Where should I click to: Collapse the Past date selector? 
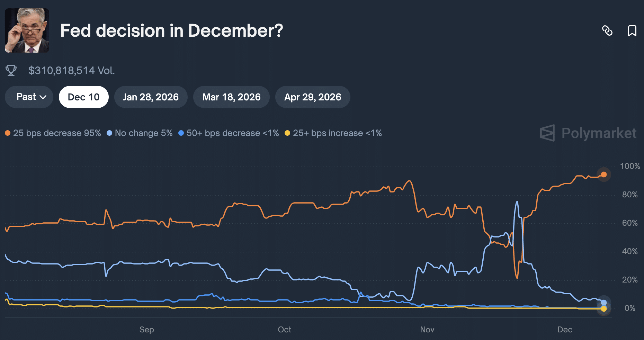pyautogui.click(x=29, y=97)
